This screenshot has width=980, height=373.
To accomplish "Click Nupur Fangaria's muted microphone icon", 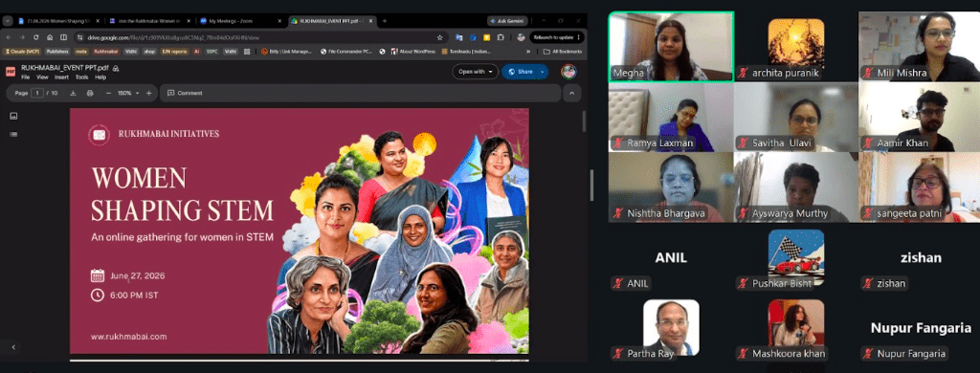I will coord(868,354).
